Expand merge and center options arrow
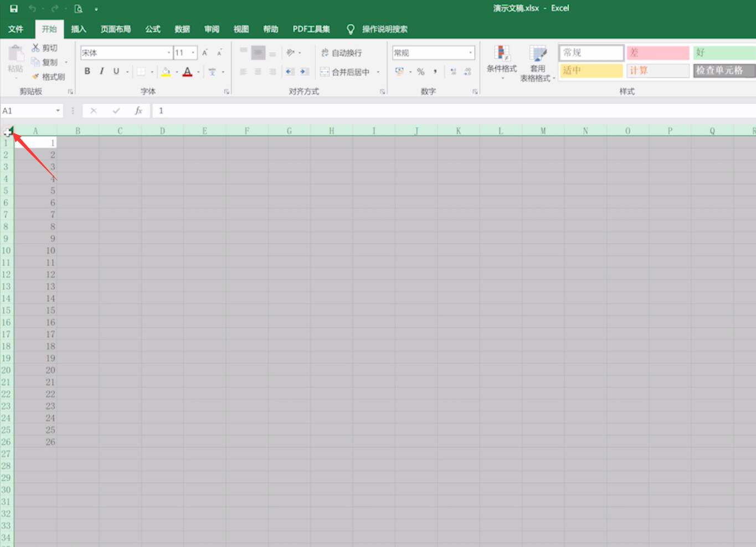The height and width of the screenshot is (547, 756). click(378, 71)
